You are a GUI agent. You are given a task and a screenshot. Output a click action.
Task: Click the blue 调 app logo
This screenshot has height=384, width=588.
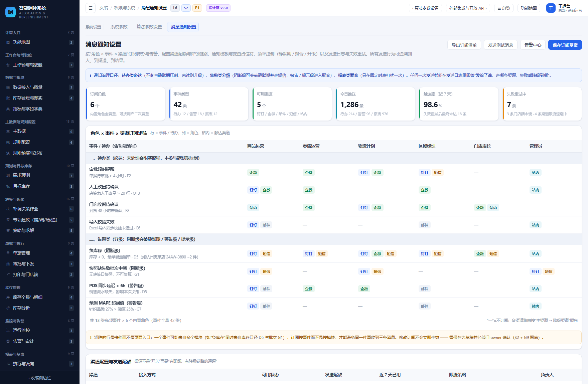(x=11, y=12)
